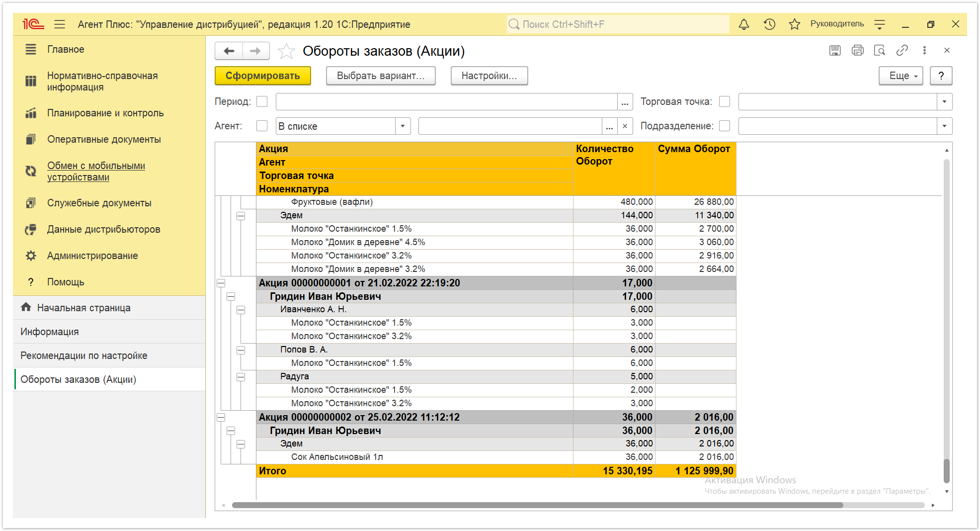Click the Период input field
This screenshot has height=531, width=980.
447,101
